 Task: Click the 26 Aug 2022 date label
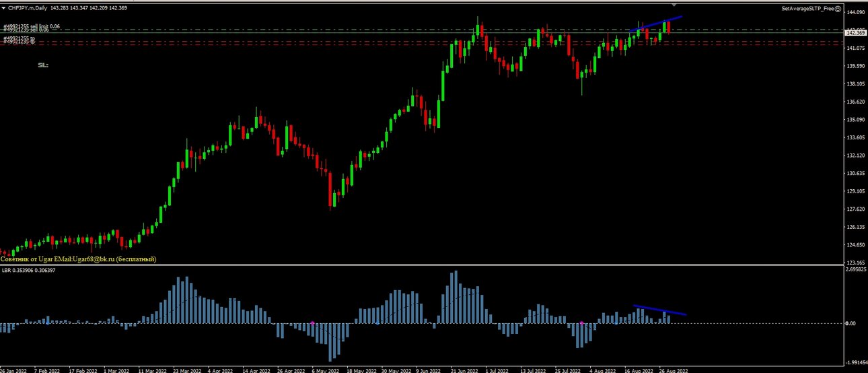674,370
